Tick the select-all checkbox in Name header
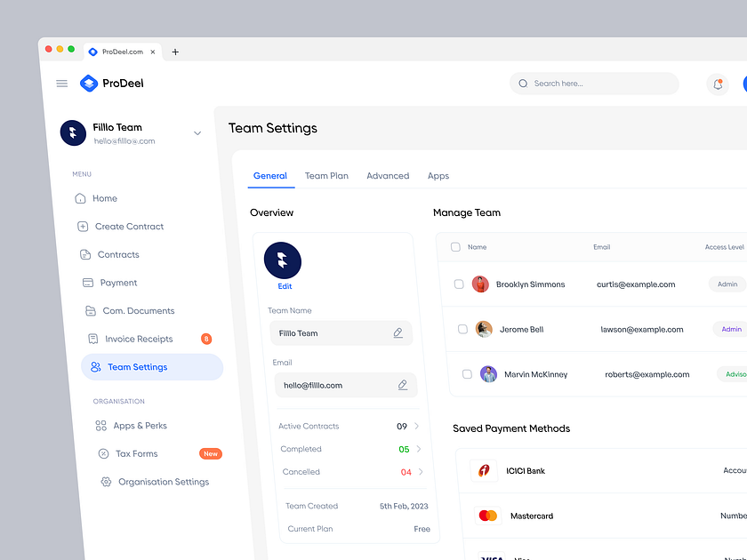Image resolution: width=747 pixels, height=560 pixels. pos(456,247)
